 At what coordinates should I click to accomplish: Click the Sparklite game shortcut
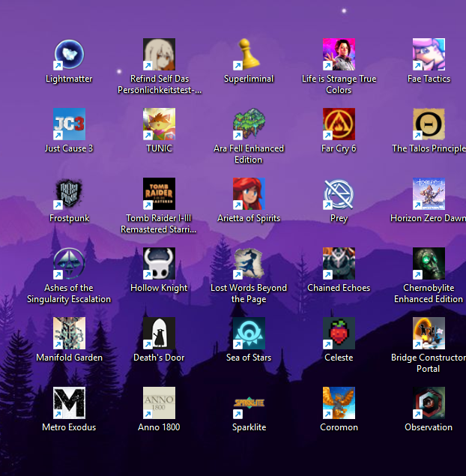(x=249, y=403)
